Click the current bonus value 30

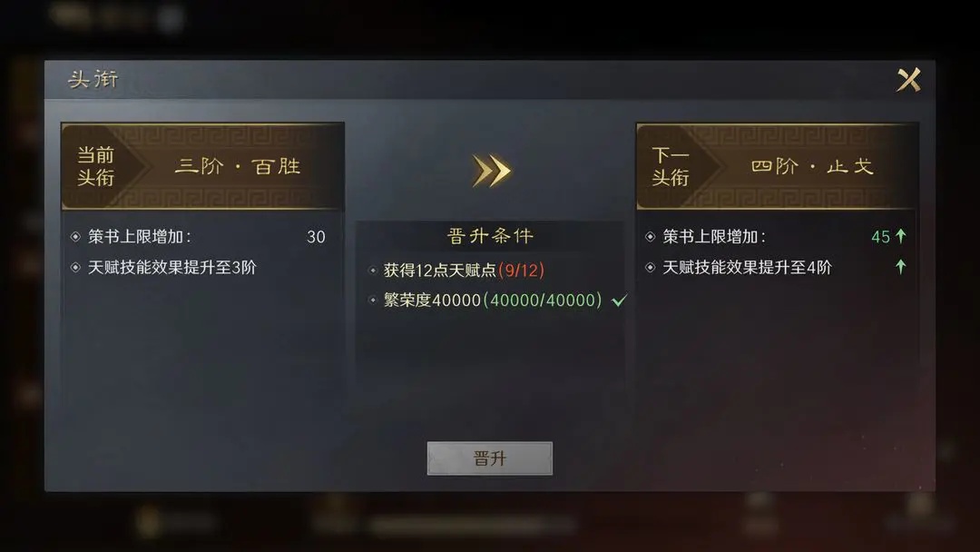[x=316, y=236]
